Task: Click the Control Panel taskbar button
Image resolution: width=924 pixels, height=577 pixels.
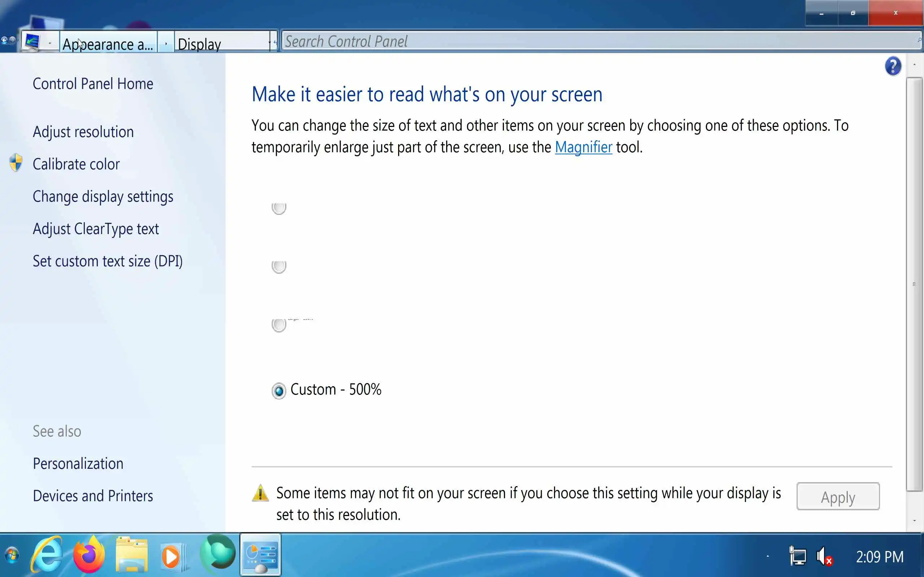Action: [x=260, y=555]
